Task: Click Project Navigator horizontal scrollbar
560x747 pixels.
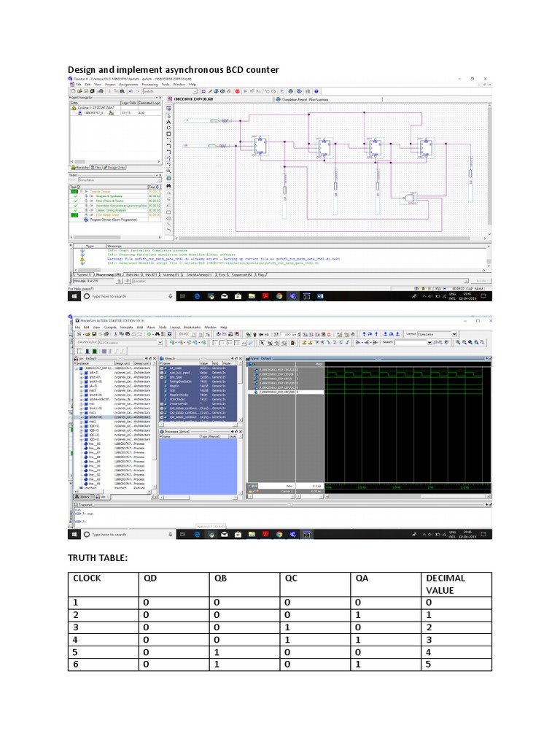Action: pyautogui.click(x=116, y=161)
